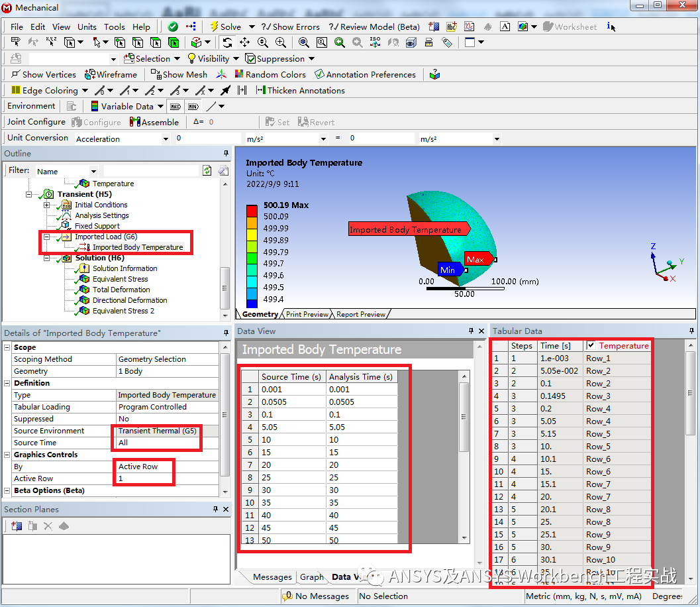700x607 pixels.
Task: Collapse the Graphics Controls section
Action: click(7, 455)
